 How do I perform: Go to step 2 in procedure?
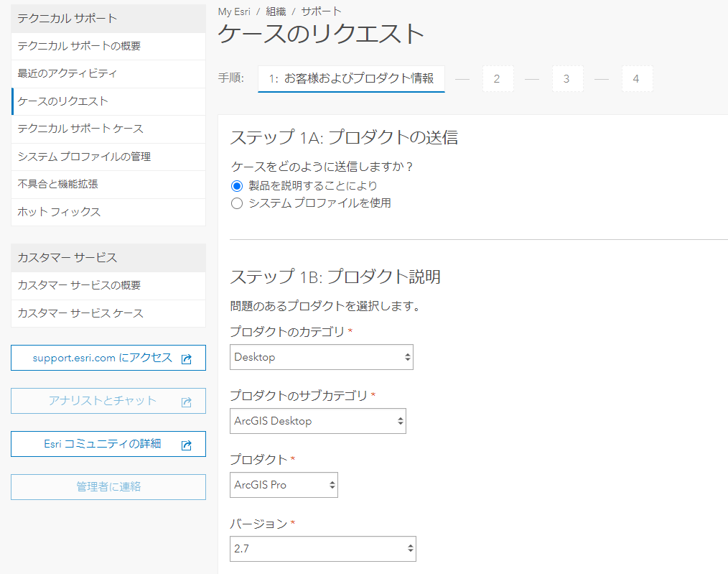tap(498, 78)
